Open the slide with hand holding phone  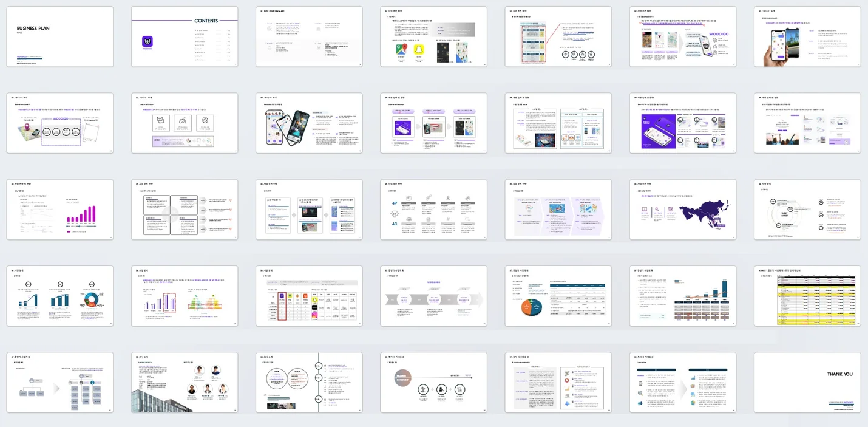click(x=807, y=36)
